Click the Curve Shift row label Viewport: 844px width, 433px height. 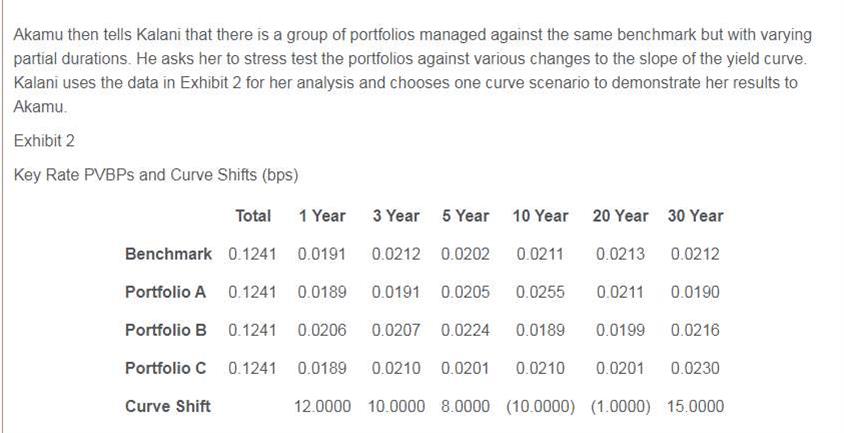click(167, 406)
